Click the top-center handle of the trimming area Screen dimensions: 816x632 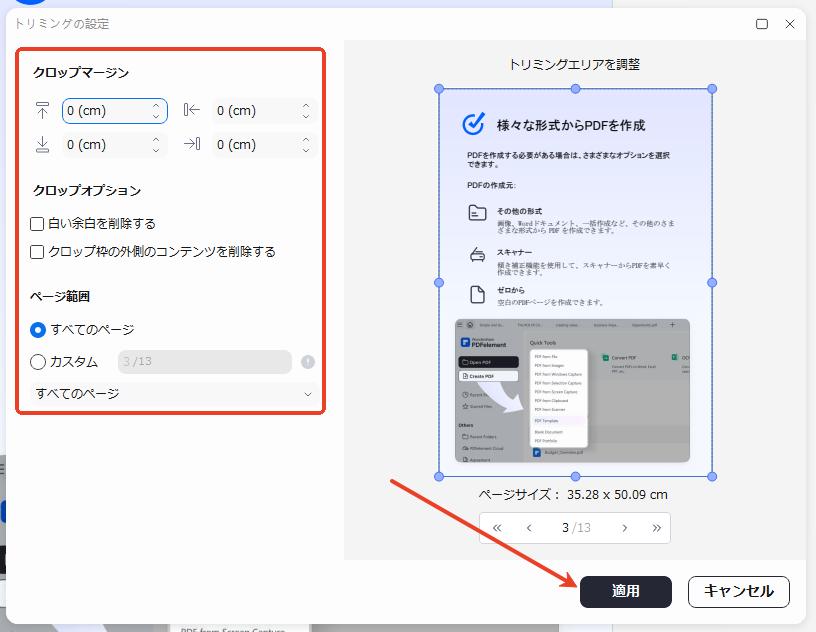pos(575,88)
